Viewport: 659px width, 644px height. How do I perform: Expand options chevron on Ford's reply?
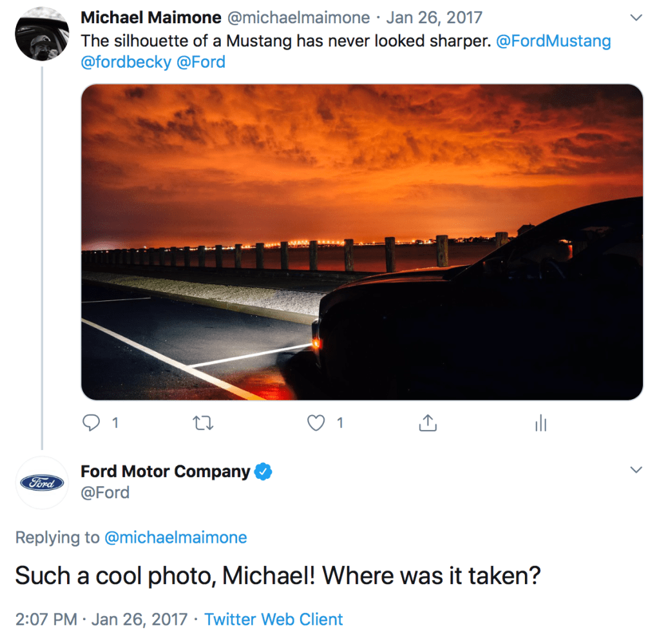636,470
